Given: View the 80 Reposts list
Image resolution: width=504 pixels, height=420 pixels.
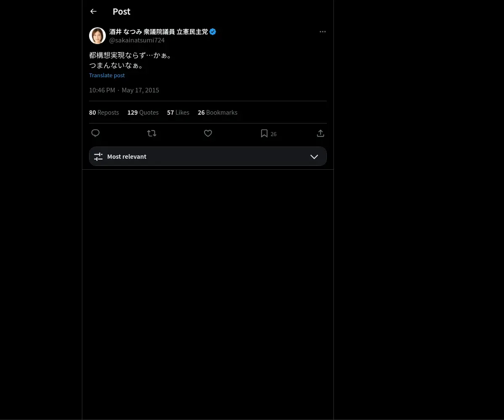Looking at the screenshot, I should pos(104,113).
